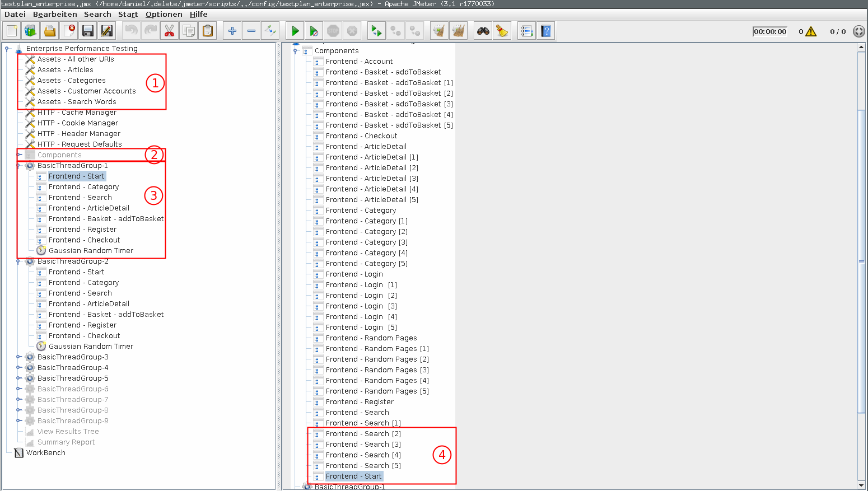Select the WorkBench tree item
Image resolution: width=868 pixels, height=491 pixels.
tap(45, 453)
